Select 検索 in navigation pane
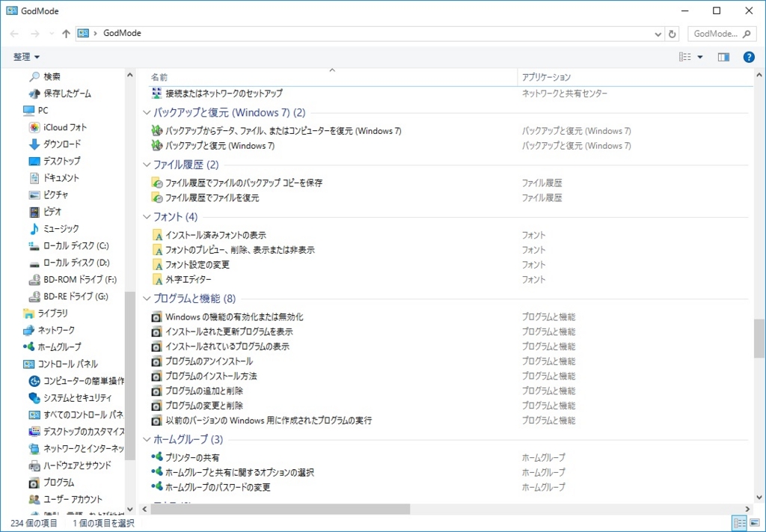Screen dimensions: 766x532 (52, 76)
